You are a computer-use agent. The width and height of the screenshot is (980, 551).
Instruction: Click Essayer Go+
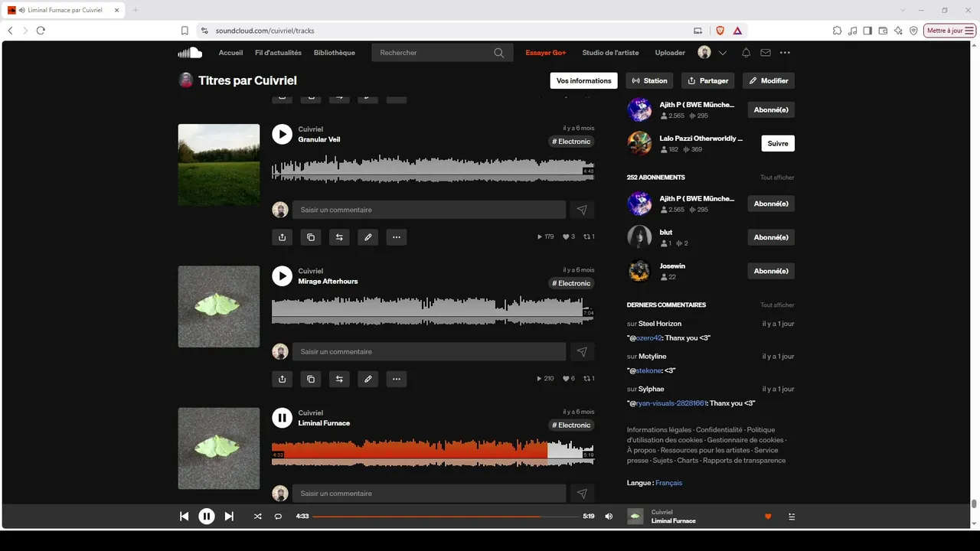pos(546,53)
